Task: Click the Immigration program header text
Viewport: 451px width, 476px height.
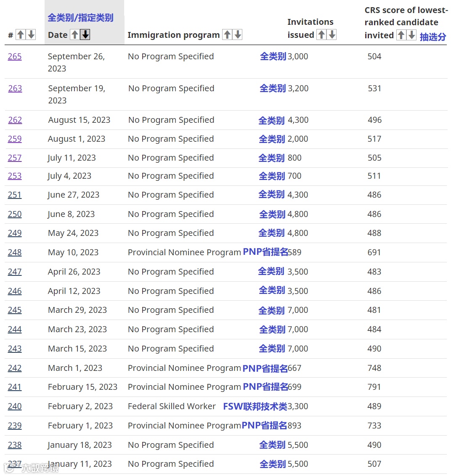Action: [x=173, y=35]
